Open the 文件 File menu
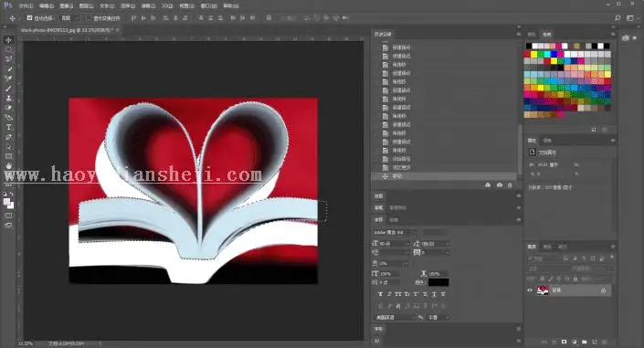Viewport: 644px width, 348px height. click(x=26, y=5)
